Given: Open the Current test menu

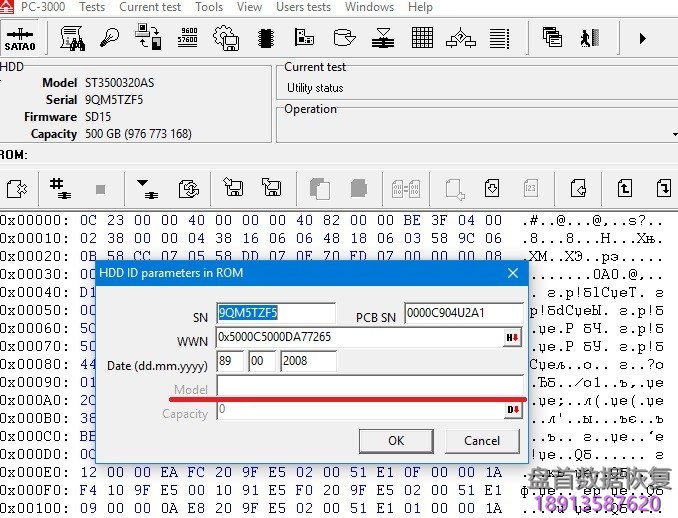Looking at the screenshot, I should tap(150, 7).
